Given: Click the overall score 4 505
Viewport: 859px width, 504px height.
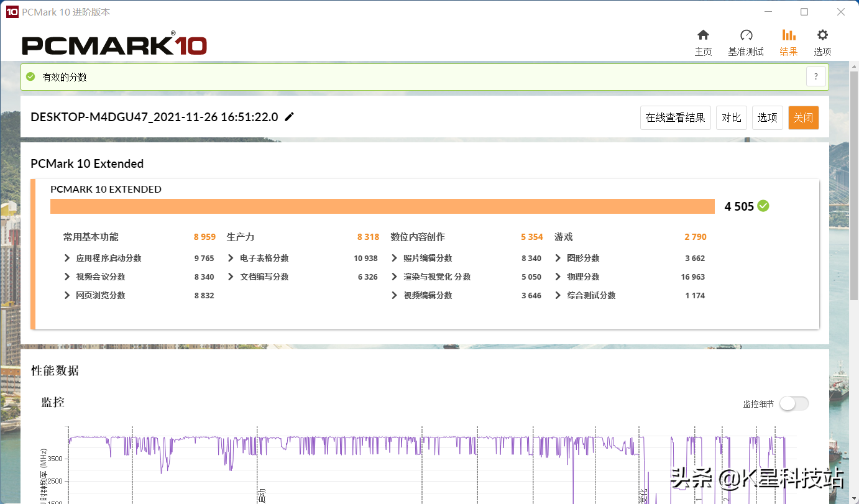Looking at the screenshot, I should click(739, 206).
